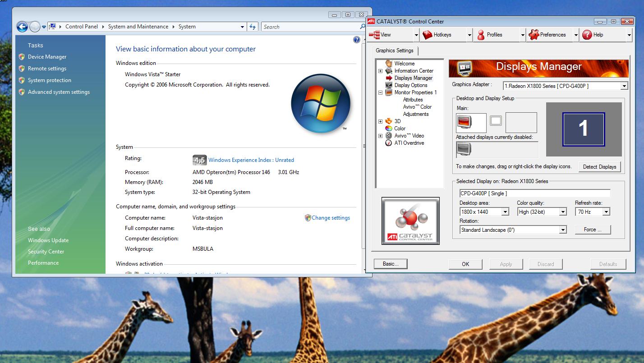Click the Main display monitor icon
This screenshot has height=363, width=644.
[464, 122]
